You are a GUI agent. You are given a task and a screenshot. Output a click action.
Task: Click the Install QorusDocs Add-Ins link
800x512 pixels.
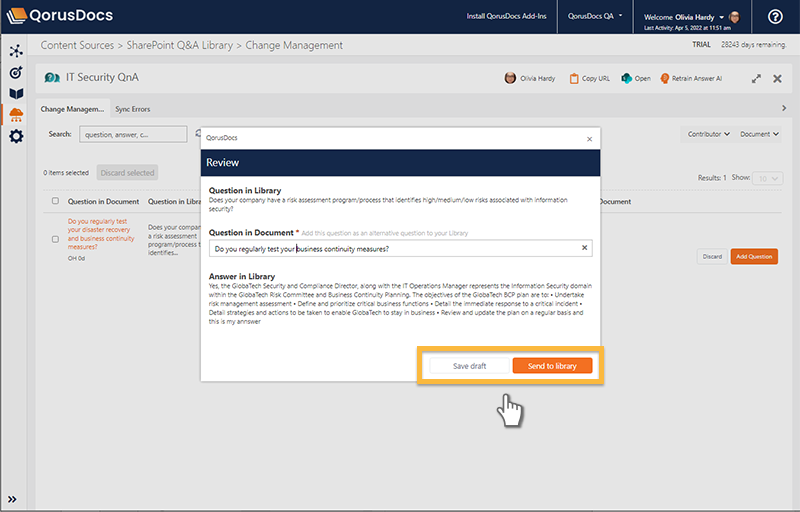[506, 16]
